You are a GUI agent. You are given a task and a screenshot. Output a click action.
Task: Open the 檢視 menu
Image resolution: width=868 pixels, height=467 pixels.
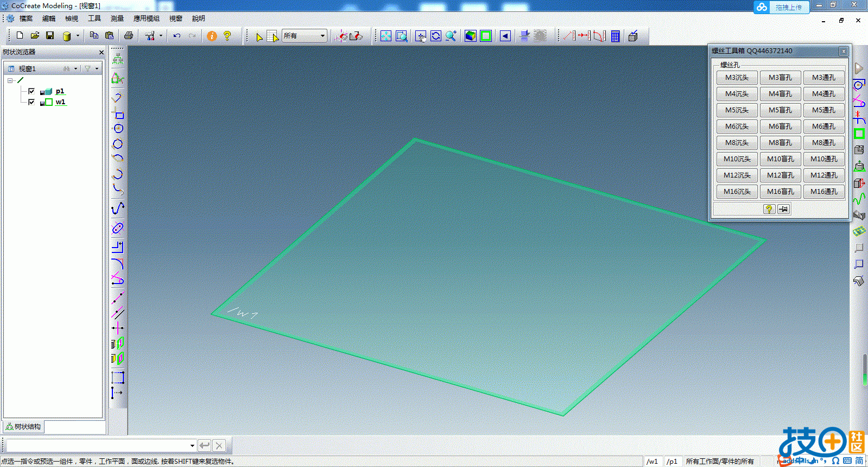coord(72,18)
